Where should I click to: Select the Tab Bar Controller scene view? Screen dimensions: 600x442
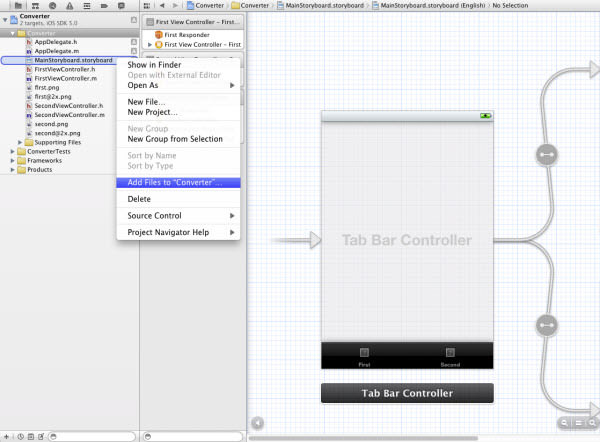coord(407,240)
